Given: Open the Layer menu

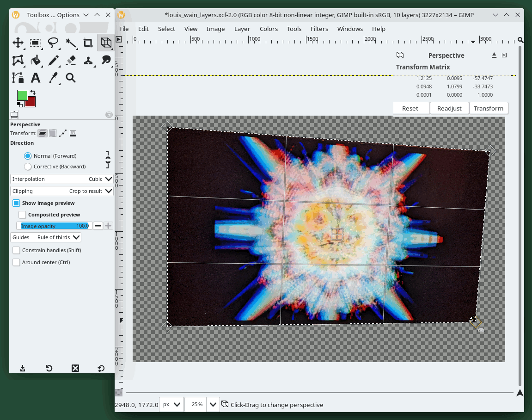Looking at the screenshot, I should [x=242, y=29].
